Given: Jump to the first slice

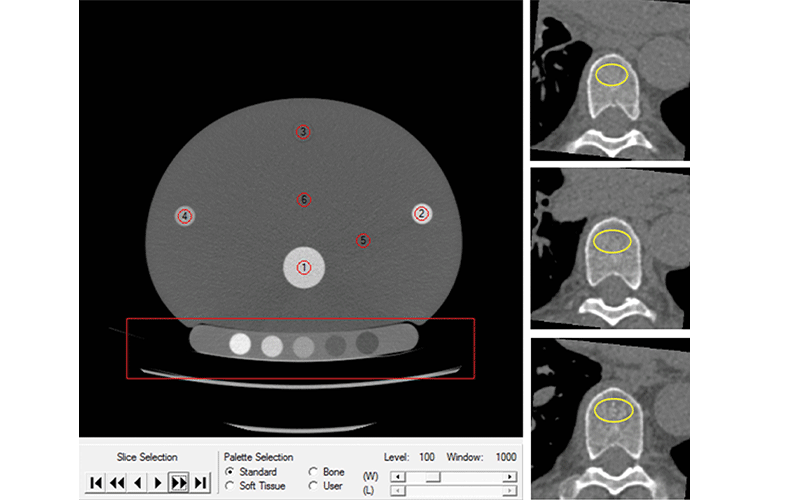Looking at the screenshot, I should [96, 483].
